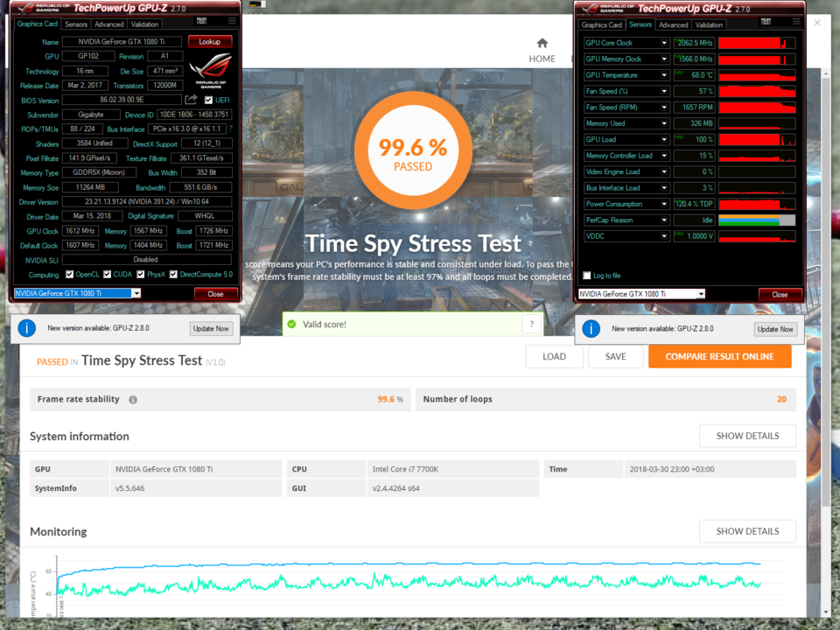Open VDDC sensor dropdown

tap(664, 235)
